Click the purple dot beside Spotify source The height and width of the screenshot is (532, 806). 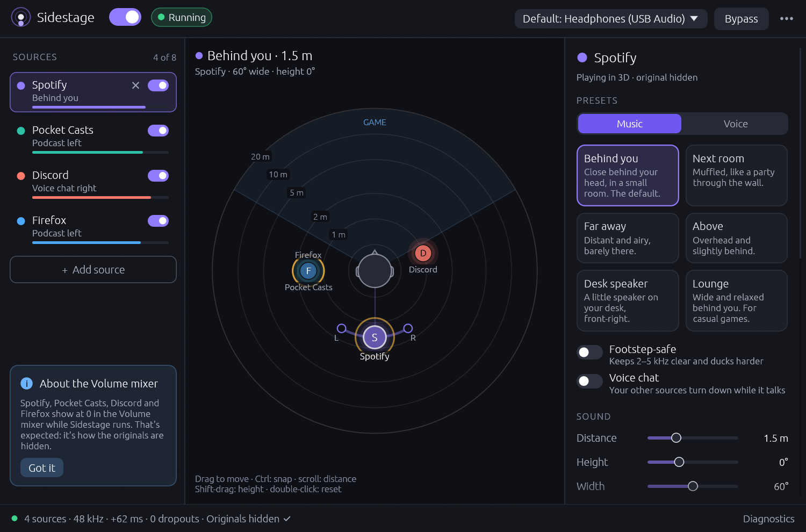21,85
